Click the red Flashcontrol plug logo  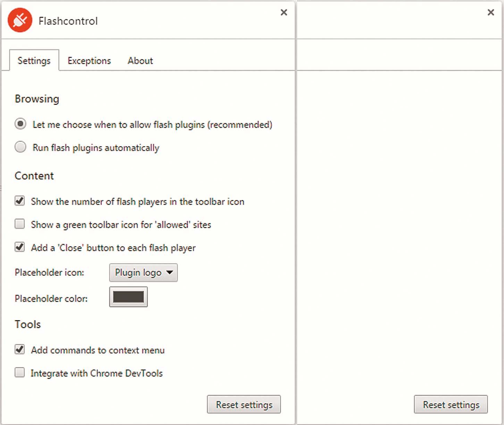pyautogui.click(x=20, y=20)
